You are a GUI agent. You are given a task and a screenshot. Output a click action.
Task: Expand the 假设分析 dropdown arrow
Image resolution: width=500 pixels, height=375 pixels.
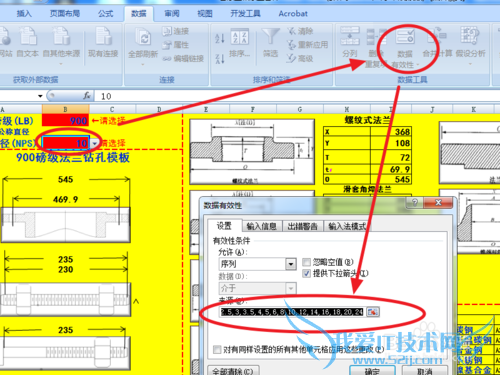470,63
